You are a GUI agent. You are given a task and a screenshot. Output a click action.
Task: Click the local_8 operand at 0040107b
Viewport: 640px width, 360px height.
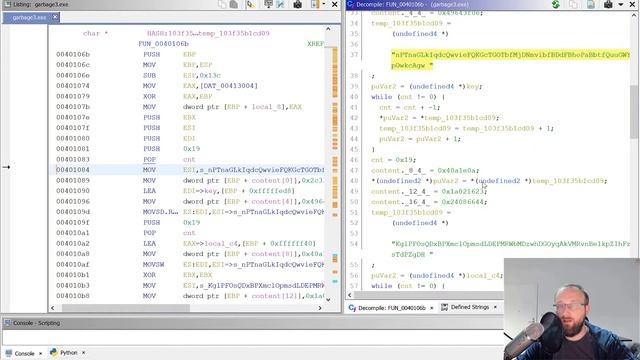[268, 107]
